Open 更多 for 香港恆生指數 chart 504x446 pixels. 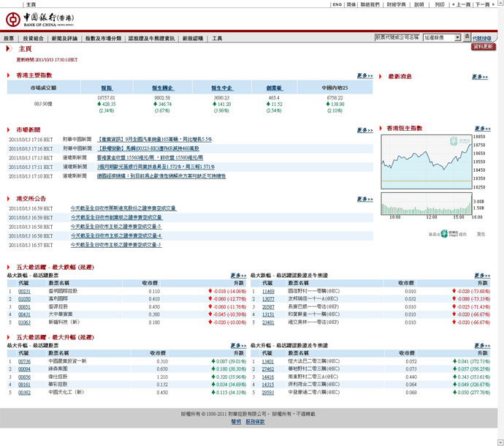(x=483, y=129)
